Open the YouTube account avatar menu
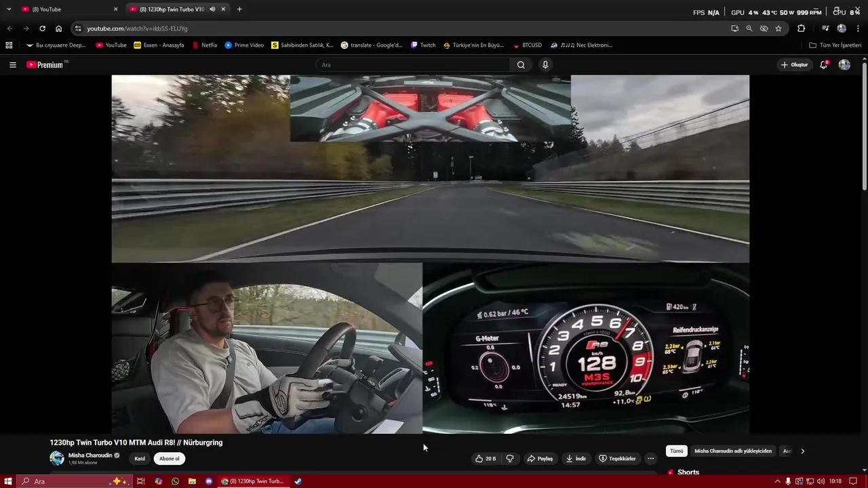Image resolution: width=868 pixels, height=488 pixels. pos(844,65)
